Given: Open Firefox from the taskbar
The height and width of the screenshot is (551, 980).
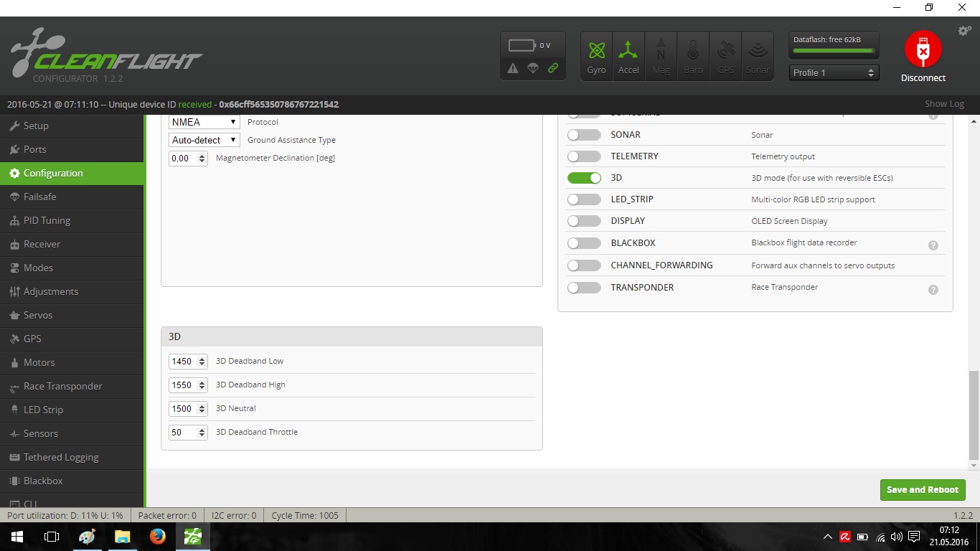Looking at the screenshot, I should coord(157,536).
